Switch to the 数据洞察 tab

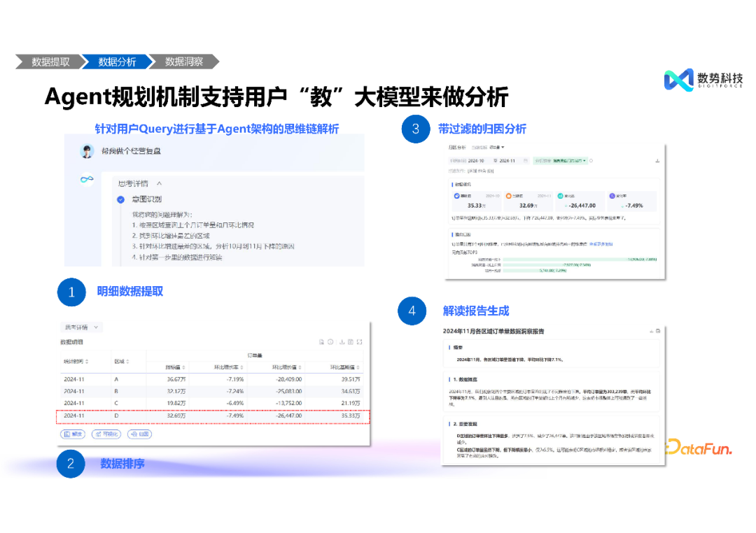click(x=183, y=62)
